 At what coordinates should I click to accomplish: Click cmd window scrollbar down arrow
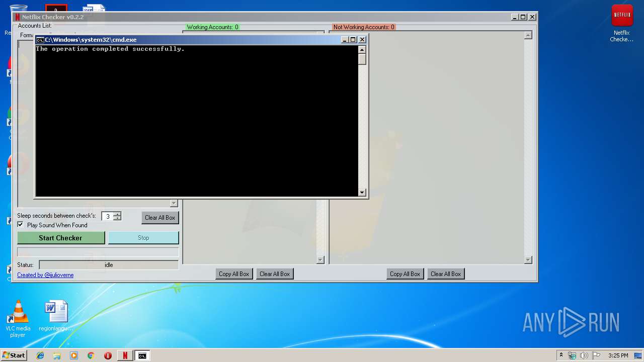[x=362, y=193]
